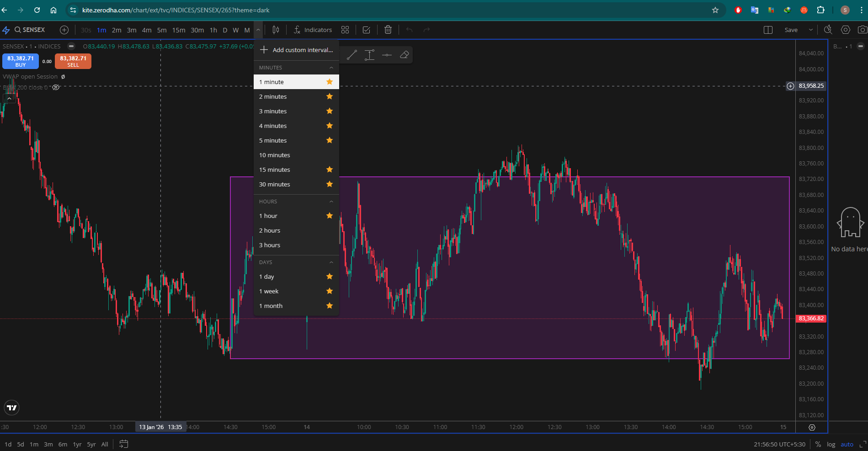Click Add custom interval option
This screenshot has width=868, height=451.
point(296,50)
